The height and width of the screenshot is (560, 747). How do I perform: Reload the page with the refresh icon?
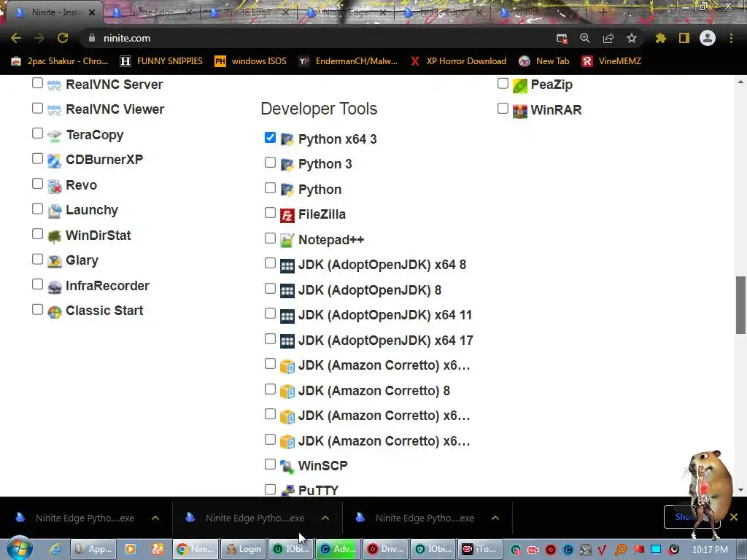pos(63,38)
